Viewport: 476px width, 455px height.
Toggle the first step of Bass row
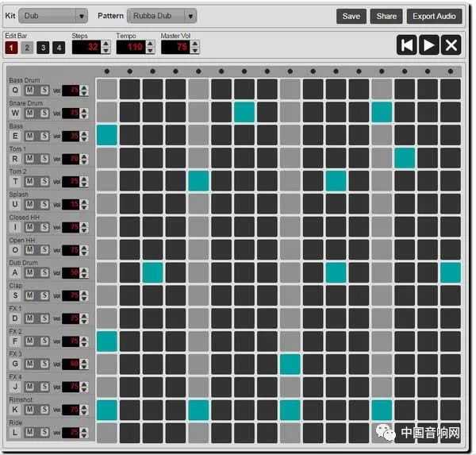106,135
